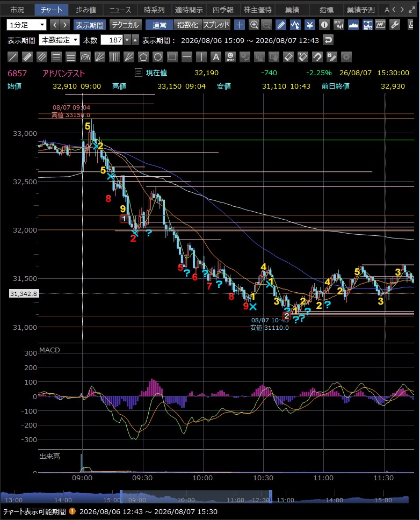This screenshot has width=420, height=520.
Task: Open the quote detail list icon beside 現在値
Action: click(139, 73)
